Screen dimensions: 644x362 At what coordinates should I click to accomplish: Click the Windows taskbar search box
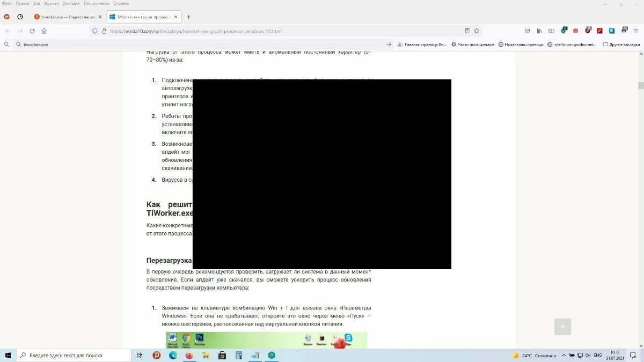tap(74, 355)
